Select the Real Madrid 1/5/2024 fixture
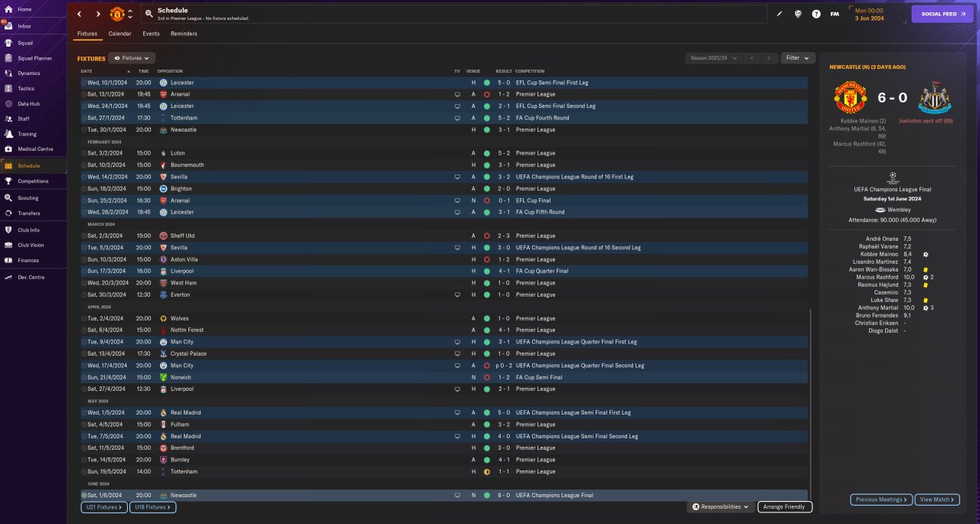The width and height of the screenshot is (980, 524). [x=443, y=412]
